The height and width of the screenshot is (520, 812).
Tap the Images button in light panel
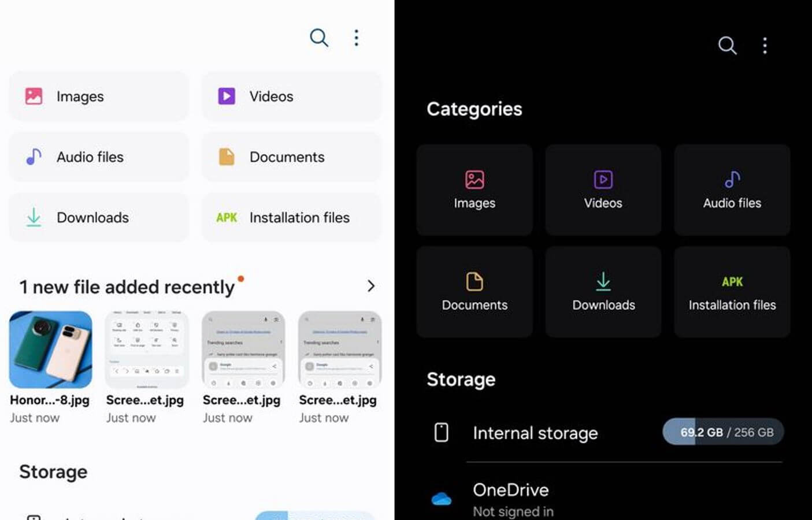pyautogui.click(x=99, y=96)
